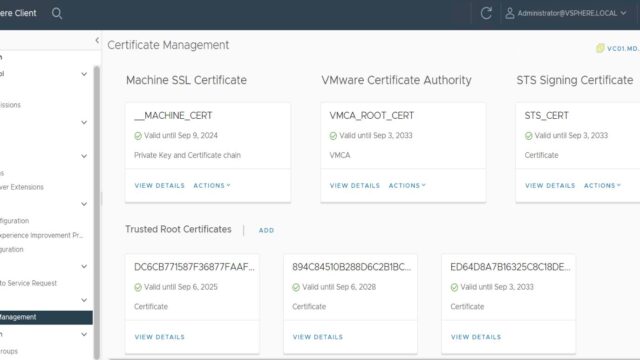This screenshot has width=640, height=360.
Task: Click the DC6CB771587F36877FAAF certificate name
Action: 194,267
